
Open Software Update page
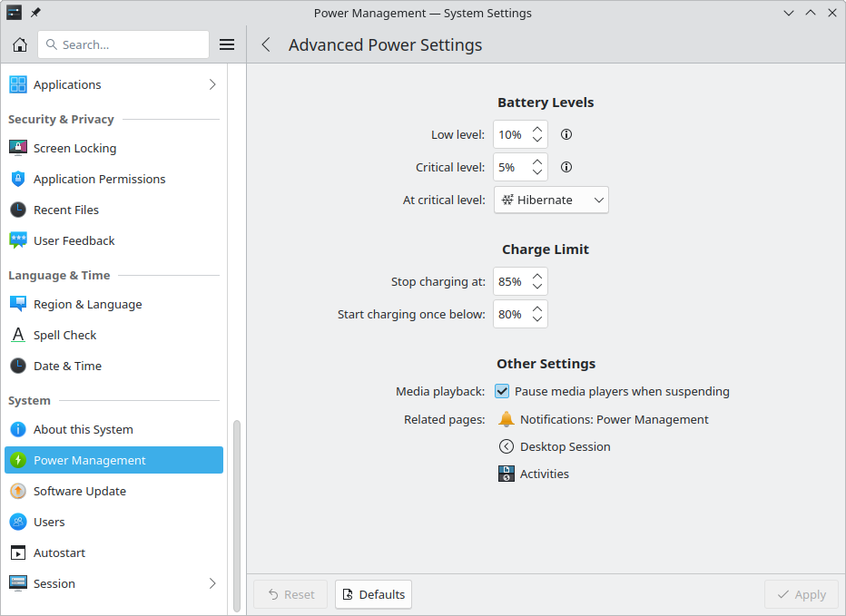[x=80, y=491]
